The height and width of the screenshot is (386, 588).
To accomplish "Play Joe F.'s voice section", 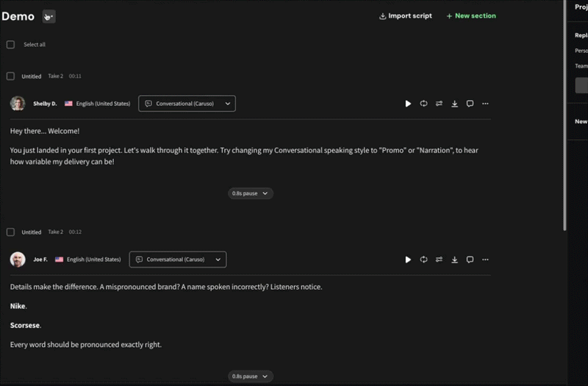I will tap(408, 260).
